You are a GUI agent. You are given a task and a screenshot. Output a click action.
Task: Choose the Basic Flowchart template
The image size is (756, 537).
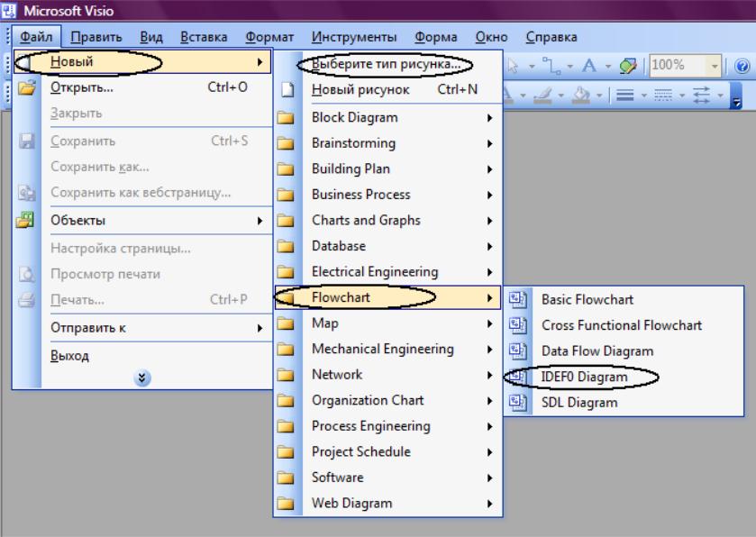tap(624, 299)
